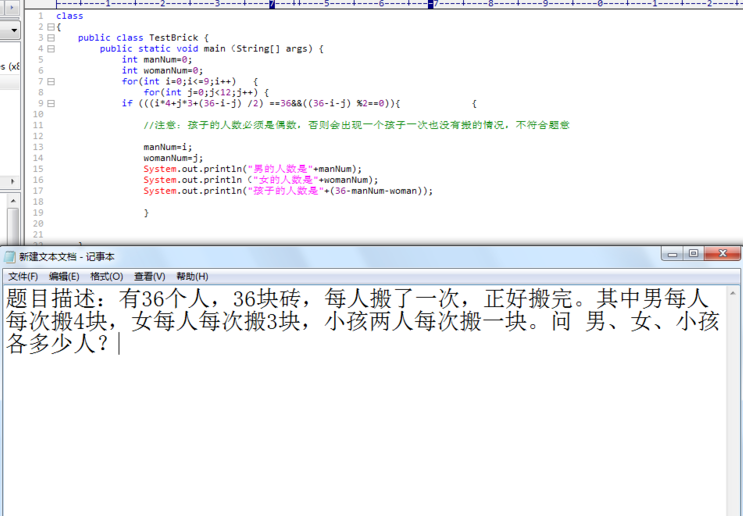Click the println statement on line 17
Image resolution: width=743 pixels, height=516 pixels.
288,191
